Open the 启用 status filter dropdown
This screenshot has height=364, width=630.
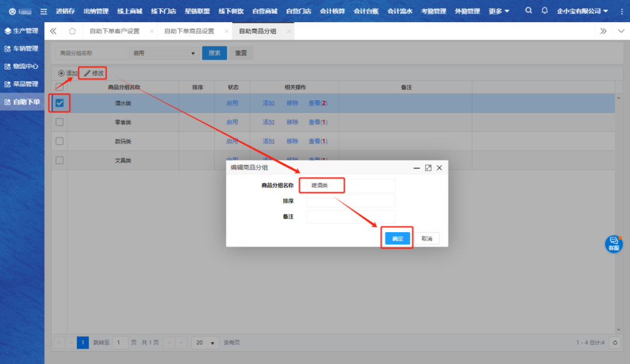[163, 53]
